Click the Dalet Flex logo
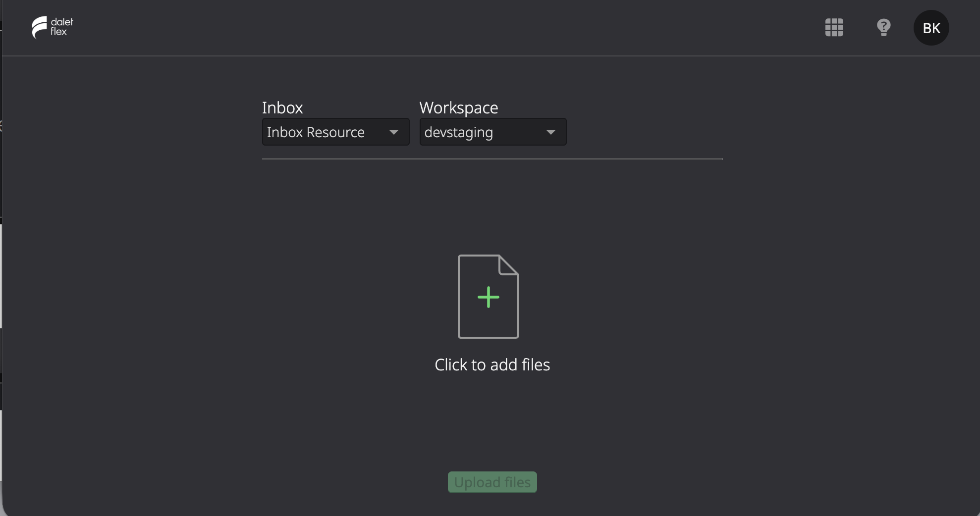This screenshot has height=516, width=980. pos(53,27)
